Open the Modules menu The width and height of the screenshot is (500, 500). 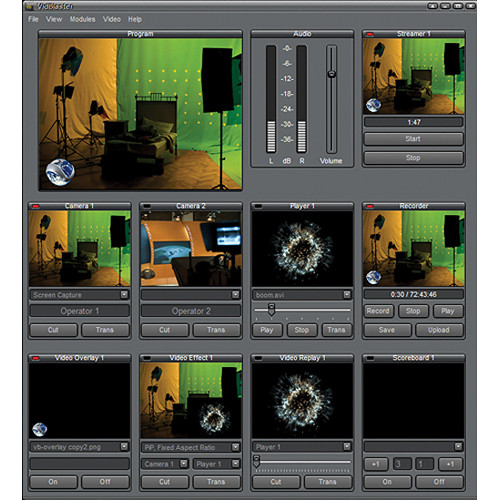(x=82, y=19)
